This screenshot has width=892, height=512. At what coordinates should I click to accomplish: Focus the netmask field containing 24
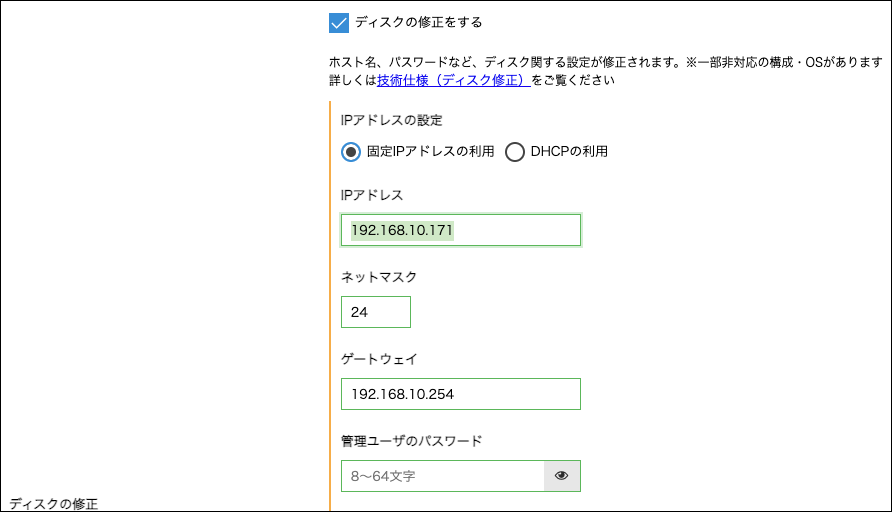(375, 312)
